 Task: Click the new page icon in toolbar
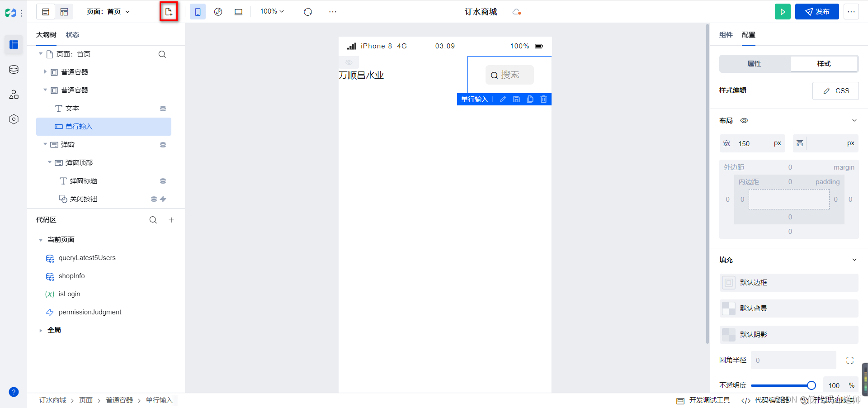[x=169, y=12]
